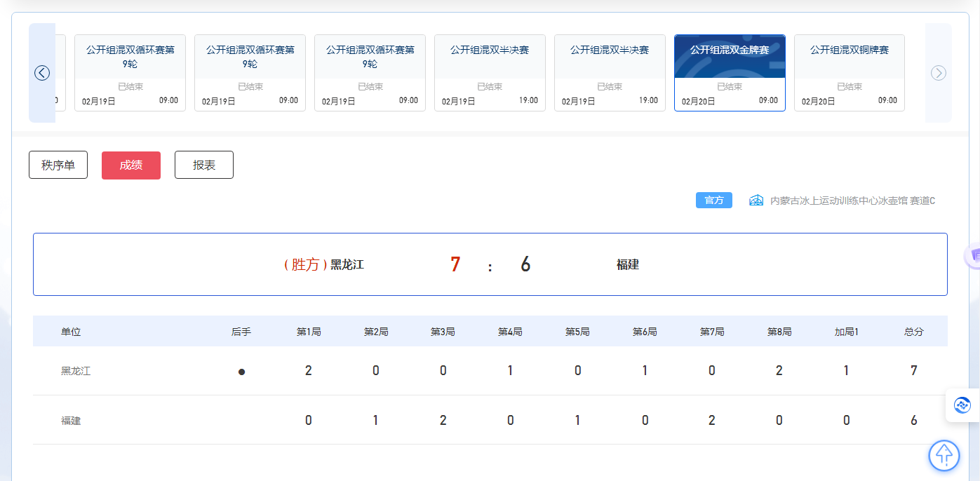Click 黑龙江 team name in score table
The image size is (980, 481).
tap(76, 371)
